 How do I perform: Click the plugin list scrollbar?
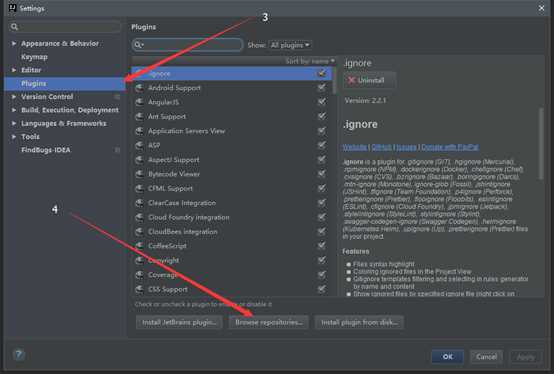click(x=335, y=80)
